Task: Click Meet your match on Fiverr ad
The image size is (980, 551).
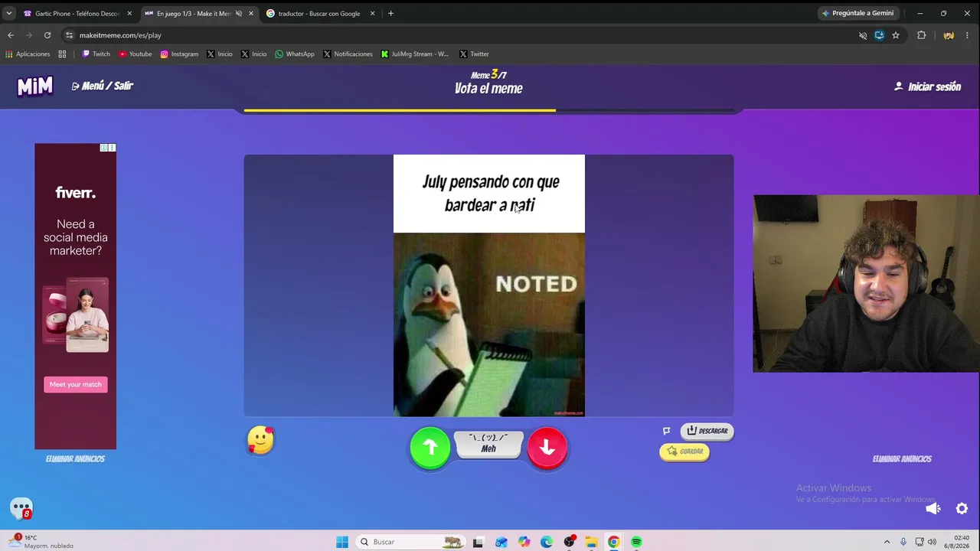Action: (75, 384)
